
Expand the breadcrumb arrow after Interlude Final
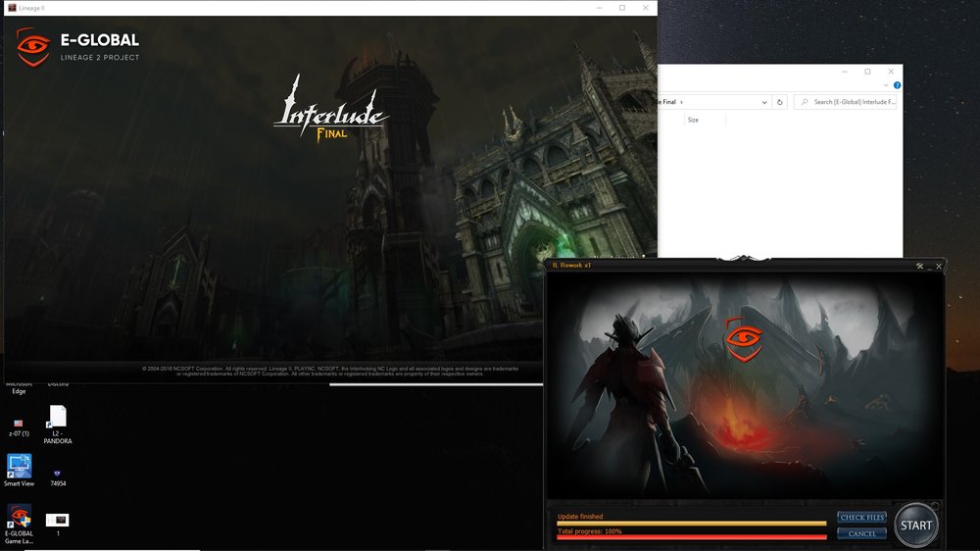[682, 102]
